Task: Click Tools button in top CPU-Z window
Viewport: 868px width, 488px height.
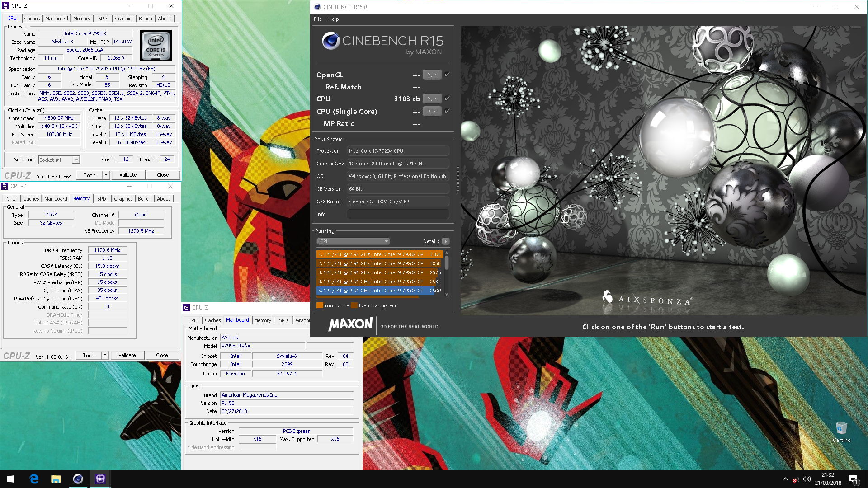Action: click(90, 175)
